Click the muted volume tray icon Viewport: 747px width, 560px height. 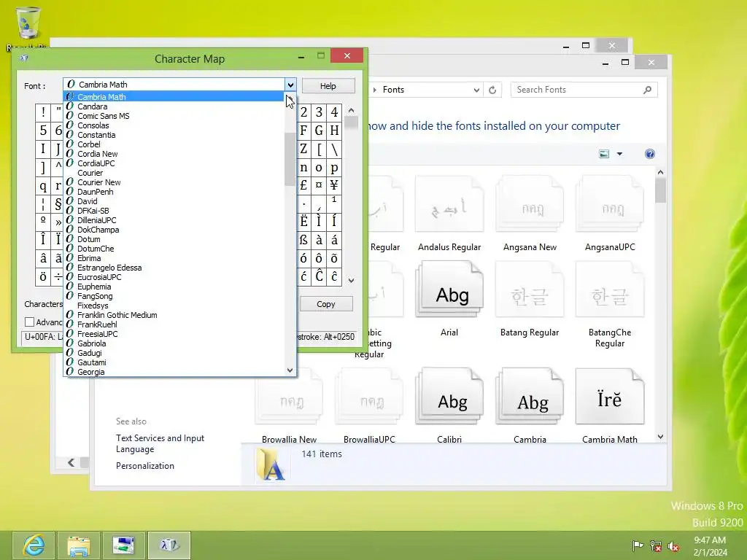coord(673,546)
